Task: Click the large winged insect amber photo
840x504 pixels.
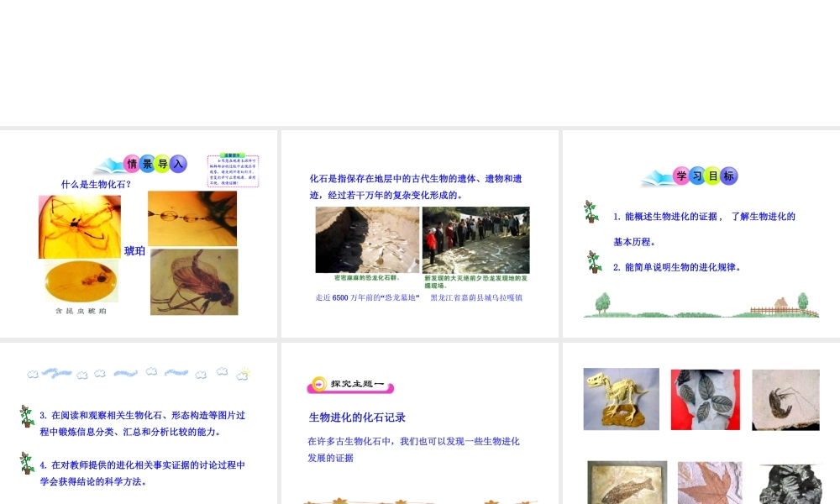Action: click(194, 281)
